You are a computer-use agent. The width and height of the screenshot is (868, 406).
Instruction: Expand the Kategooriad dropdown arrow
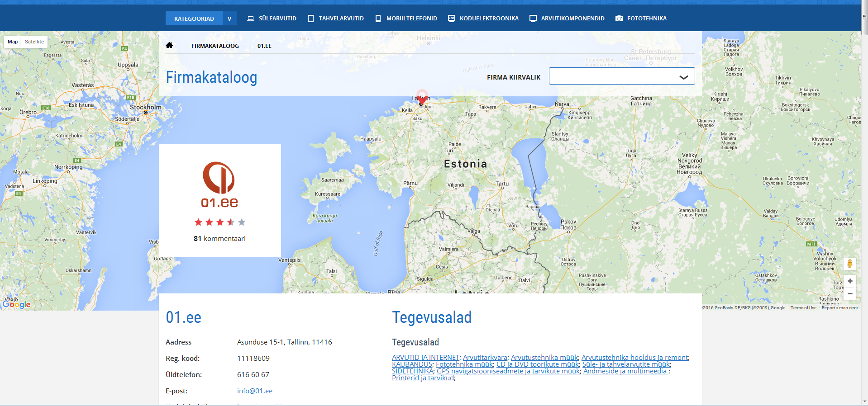pos(229,19)
